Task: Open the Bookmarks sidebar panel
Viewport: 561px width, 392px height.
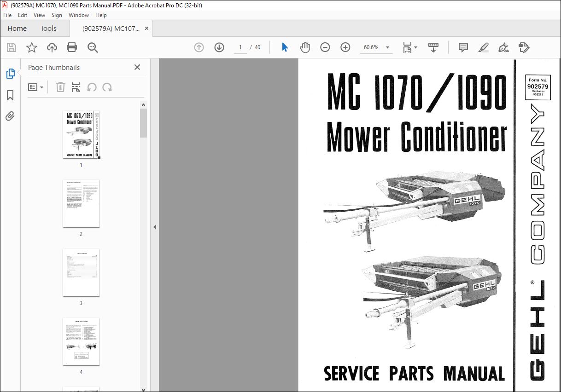Action: [x=10, y=95]
